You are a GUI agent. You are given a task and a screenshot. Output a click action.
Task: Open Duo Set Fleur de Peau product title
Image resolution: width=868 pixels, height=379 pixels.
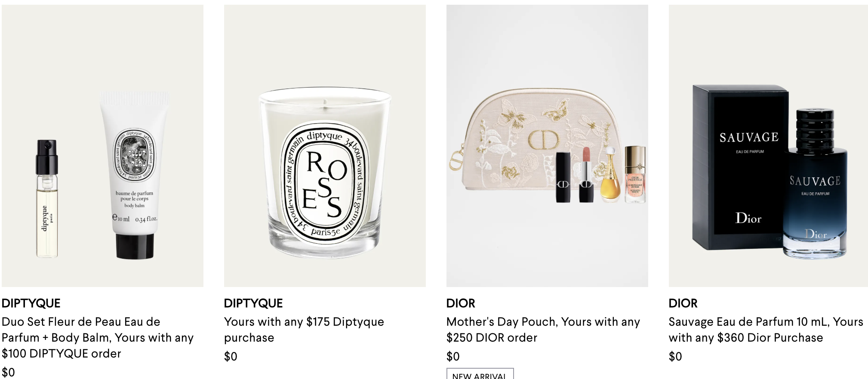98,338
